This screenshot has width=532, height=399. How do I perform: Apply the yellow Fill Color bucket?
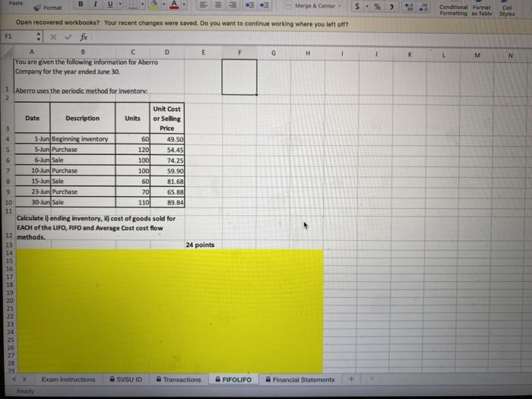pyautogui.click(x=154, y=5)
